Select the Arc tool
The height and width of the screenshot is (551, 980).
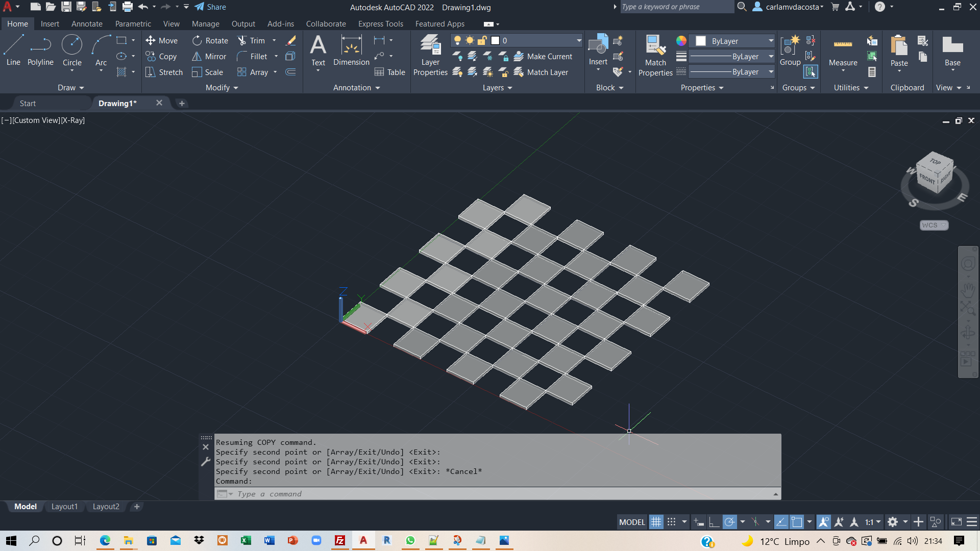tap(101, 50)
